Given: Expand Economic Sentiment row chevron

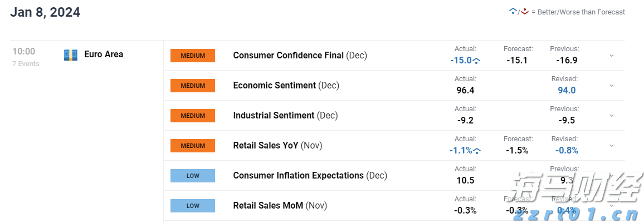Looking at the screenshot, I should pos(611,86).
